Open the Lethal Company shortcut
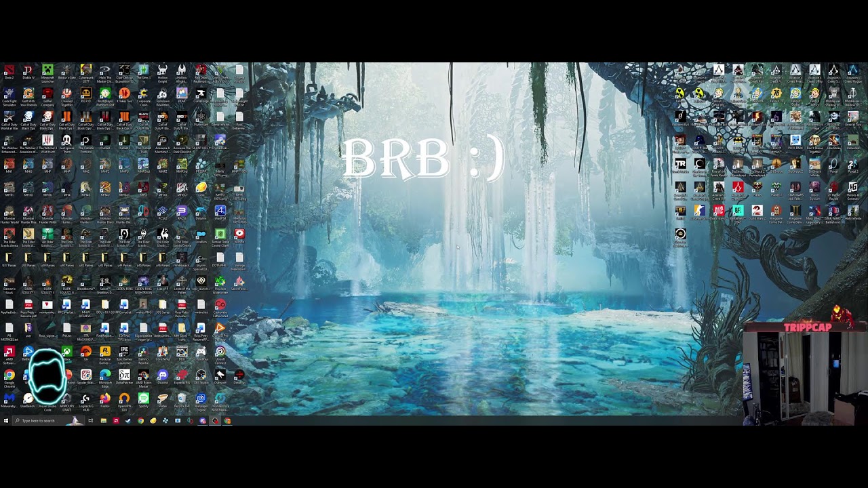Screen dimensions: 868x488 [x=47, y=96]
